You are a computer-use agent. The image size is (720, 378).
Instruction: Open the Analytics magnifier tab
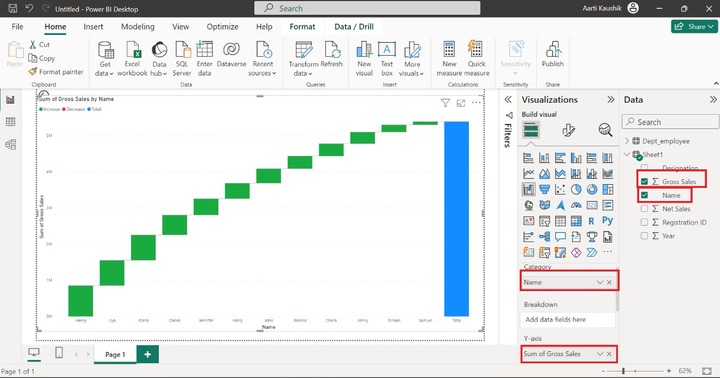605,130
